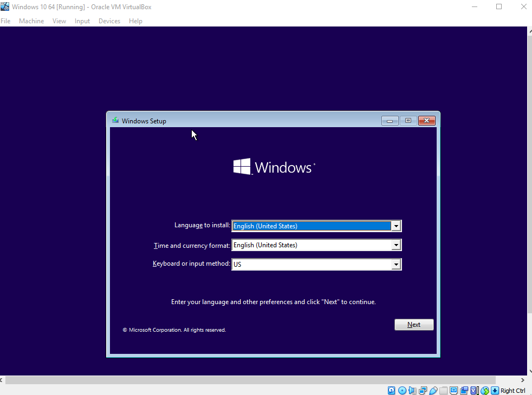Open the audio status icon
Viewport: 532px width, 395px height.
[x=412, y=390]
